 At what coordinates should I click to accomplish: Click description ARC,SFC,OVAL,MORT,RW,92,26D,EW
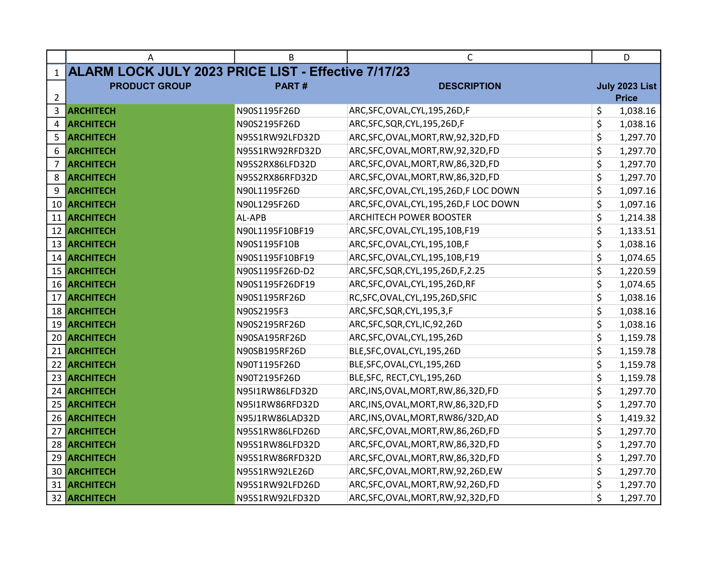[469, 472]
